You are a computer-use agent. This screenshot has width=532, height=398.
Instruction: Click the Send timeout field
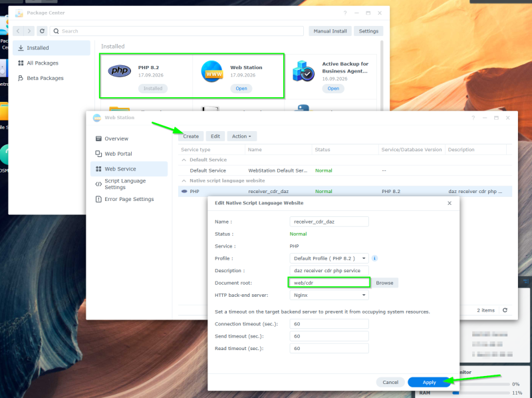329,336
